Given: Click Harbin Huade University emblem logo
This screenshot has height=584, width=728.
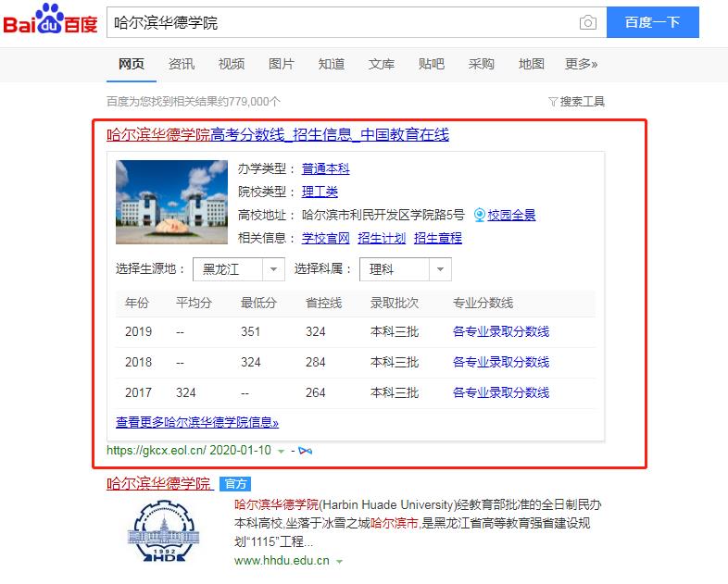Looking at the screenshot, I should [164, 532].
